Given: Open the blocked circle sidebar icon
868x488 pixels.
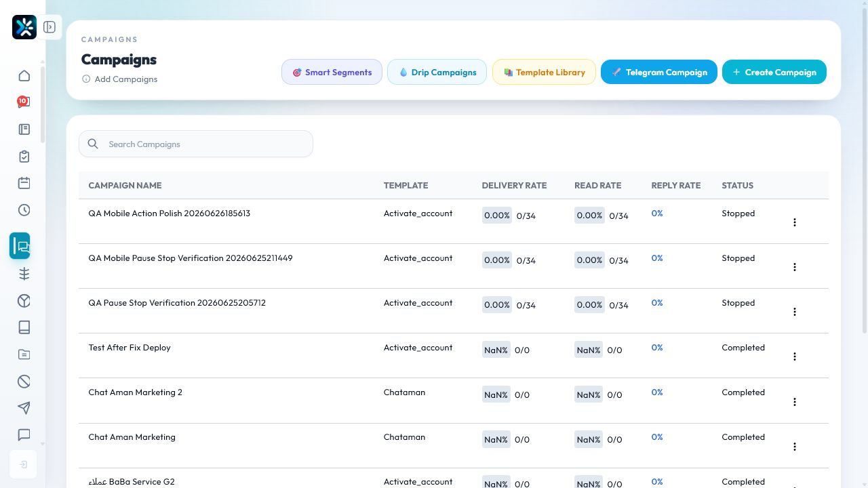Looking at the screenshot, I should [x=24, y=382].
